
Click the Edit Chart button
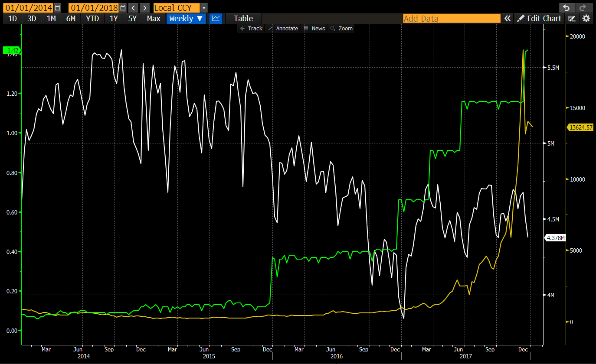(x=539, y=18)
